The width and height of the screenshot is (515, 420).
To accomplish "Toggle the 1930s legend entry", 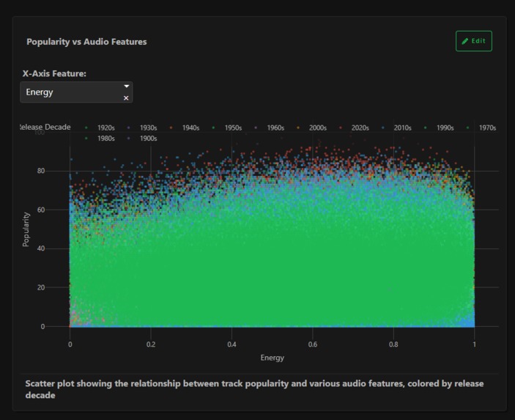I will [143, 128].
